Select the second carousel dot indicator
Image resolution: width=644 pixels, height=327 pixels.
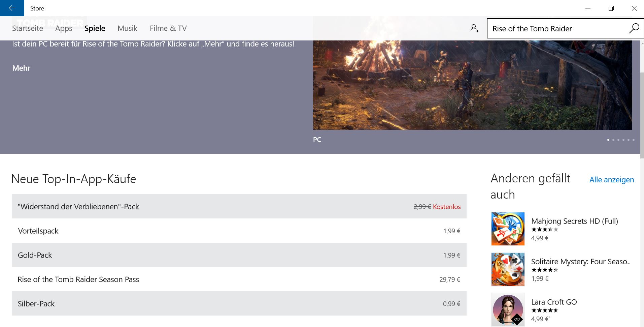613,140
